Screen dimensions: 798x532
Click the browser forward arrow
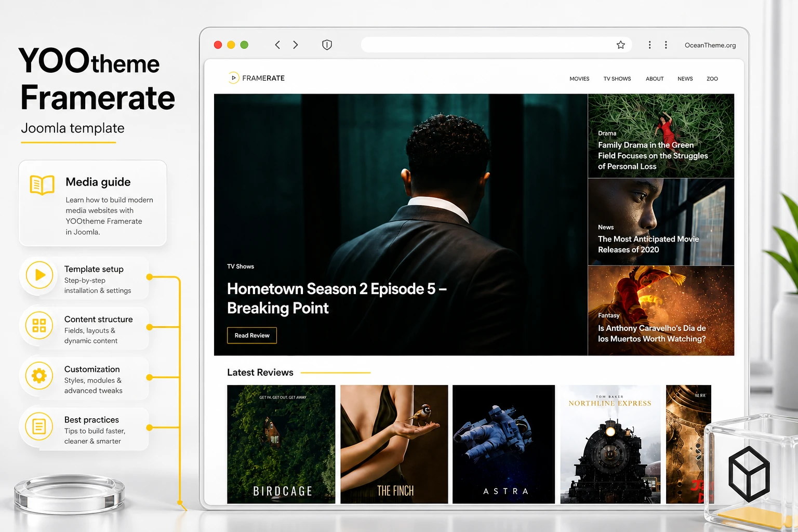tap(295, 45)
